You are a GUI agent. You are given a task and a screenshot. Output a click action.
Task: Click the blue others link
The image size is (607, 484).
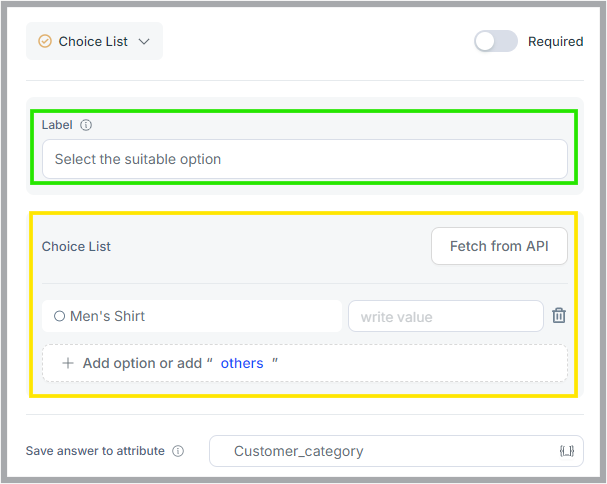[x=242, y=363]
